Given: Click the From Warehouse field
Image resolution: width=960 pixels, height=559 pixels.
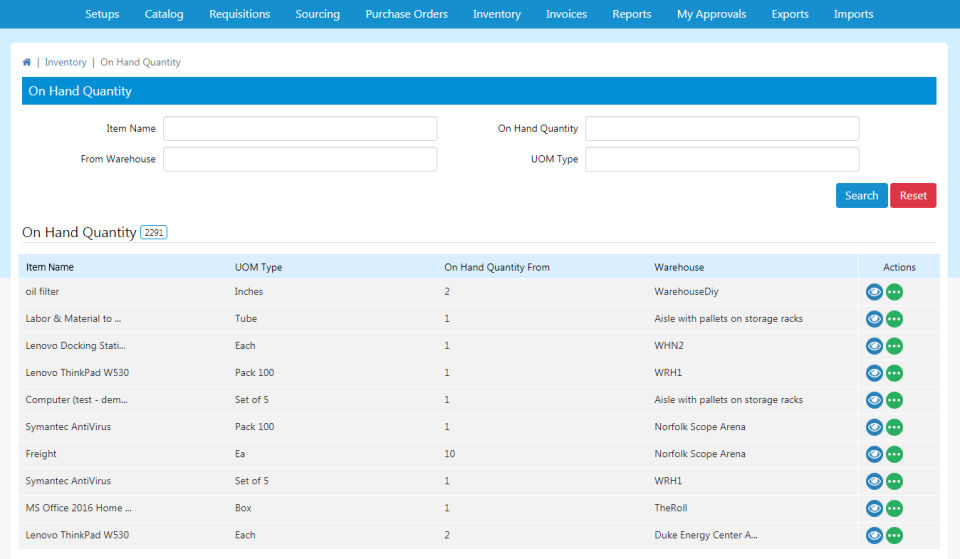Looking at the screenshot, I should [x=300, y=160].
